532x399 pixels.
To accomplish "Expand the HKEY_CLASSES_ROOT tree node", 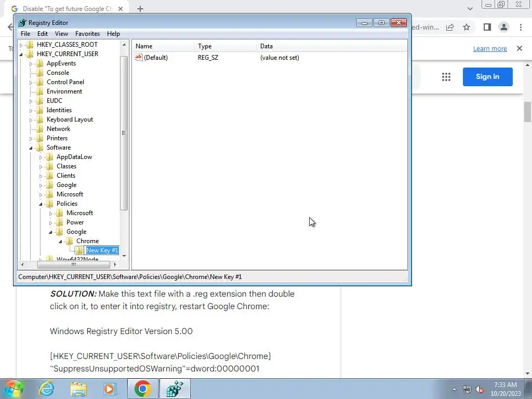I will (21, 45).
